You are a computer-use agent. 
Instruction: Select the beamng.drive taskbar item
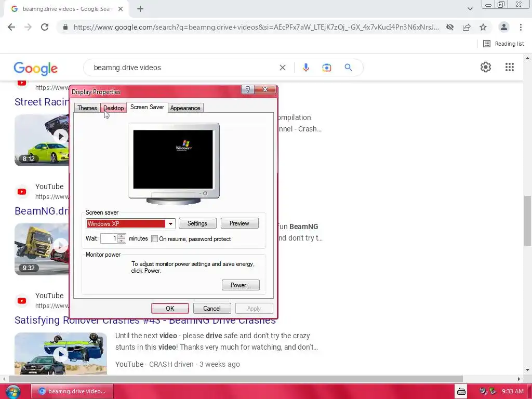point(72,391)
